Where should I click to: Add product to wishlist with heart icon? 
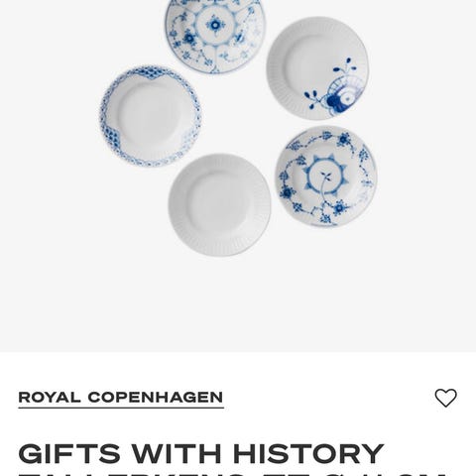coord(445,398)
